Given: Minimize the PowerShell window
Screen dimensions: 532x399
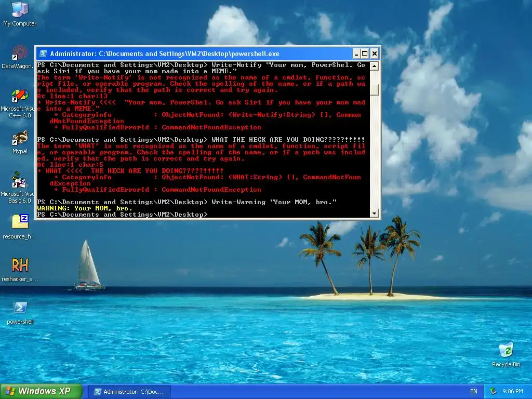Looking at the screenshot, I should 356,54.
